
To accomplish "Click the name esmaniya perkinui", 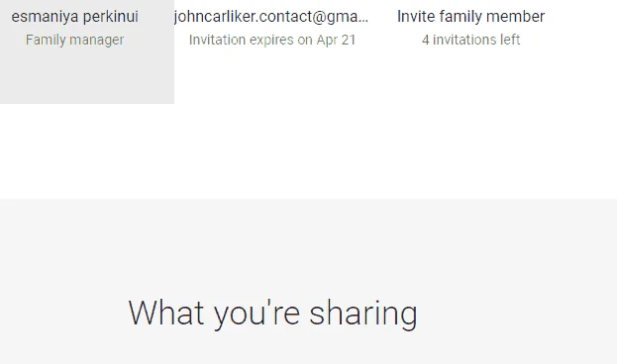I will coord(74,17).
